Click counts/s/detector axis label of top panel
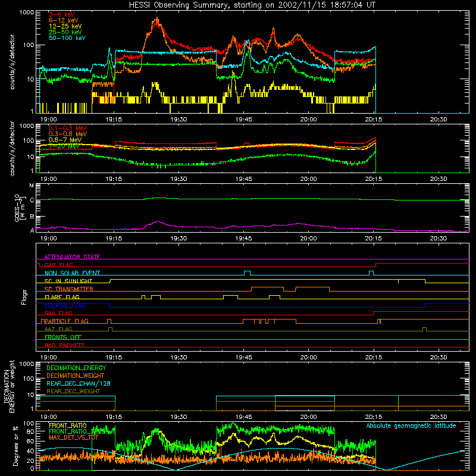The image size is (476, 476). click(12, 62)
